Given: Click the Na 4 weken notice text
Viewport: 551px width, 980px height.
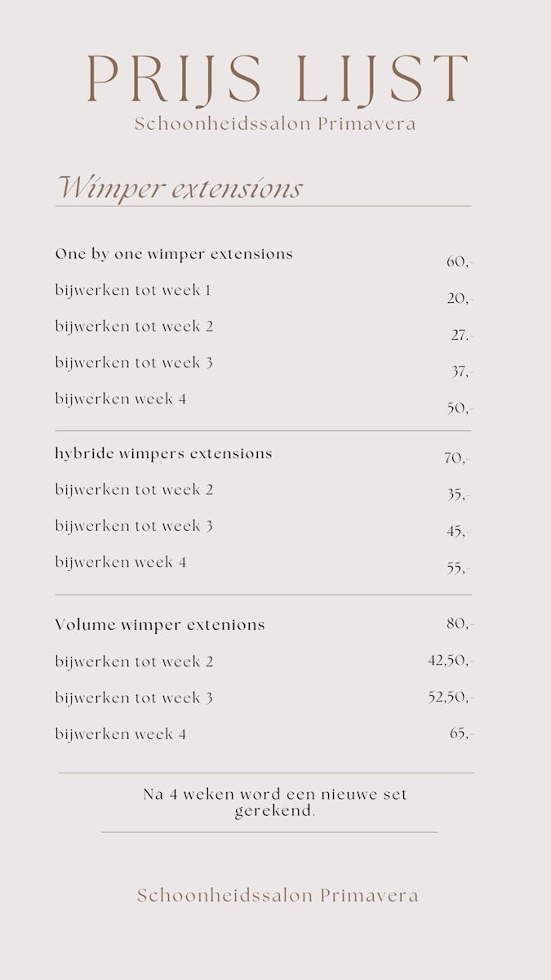Looking at the screenshot, I should point(275,803).
